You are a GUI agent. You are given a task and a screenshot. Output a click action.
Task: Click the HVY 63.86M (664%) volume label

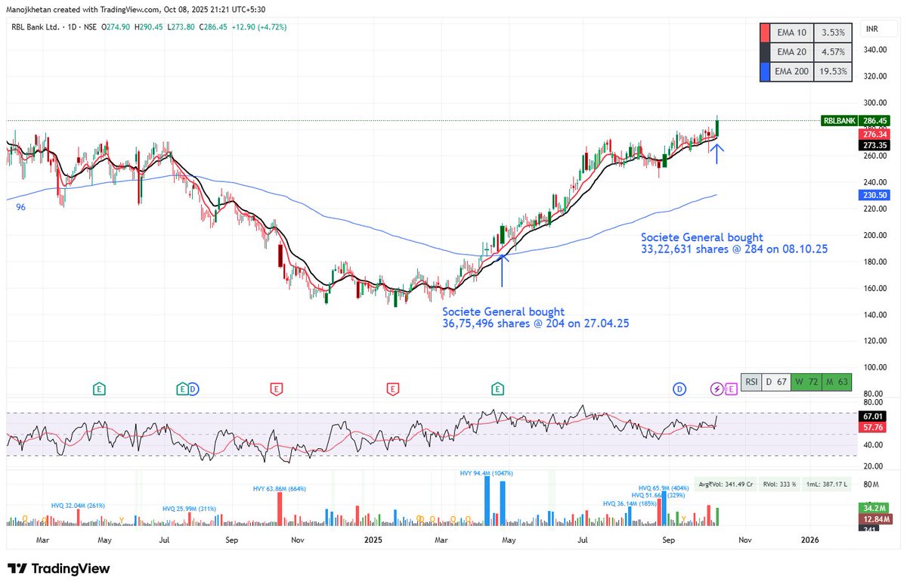click(x=280, y=490)
